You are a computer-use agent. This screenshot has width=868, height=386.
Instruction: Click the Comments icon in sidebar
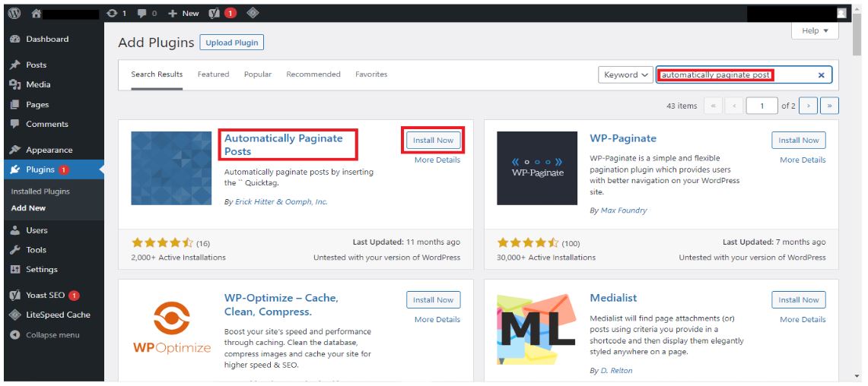[x=15, y=125]
